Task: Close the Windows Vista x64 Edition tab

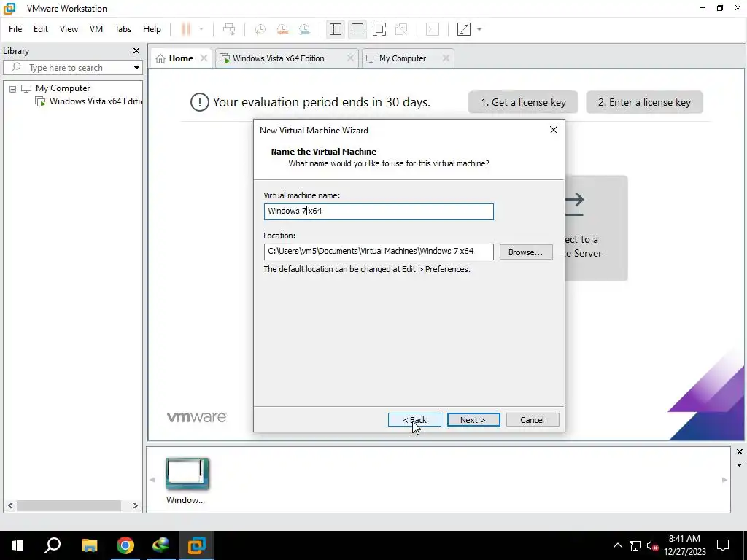Action: tap(350, 58)
